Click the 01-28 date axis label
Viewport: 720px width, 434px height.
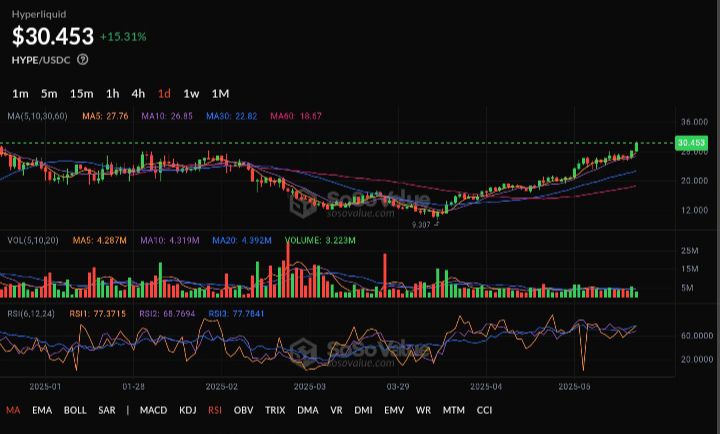[133, 387]
